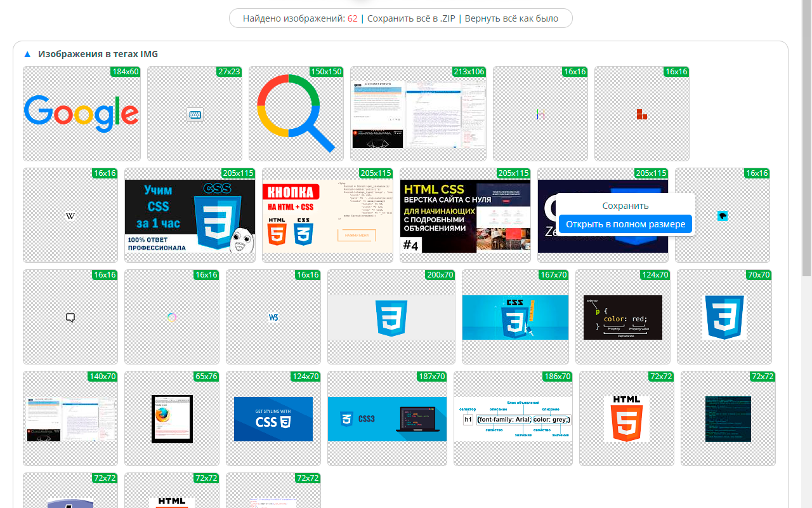Click "Вернуть всё как было" link

511,18
